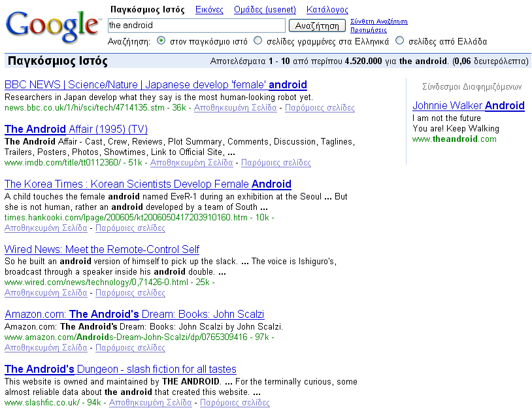
Task: Open similar pages for the BBC result
Action: click(x=320, y=108)
